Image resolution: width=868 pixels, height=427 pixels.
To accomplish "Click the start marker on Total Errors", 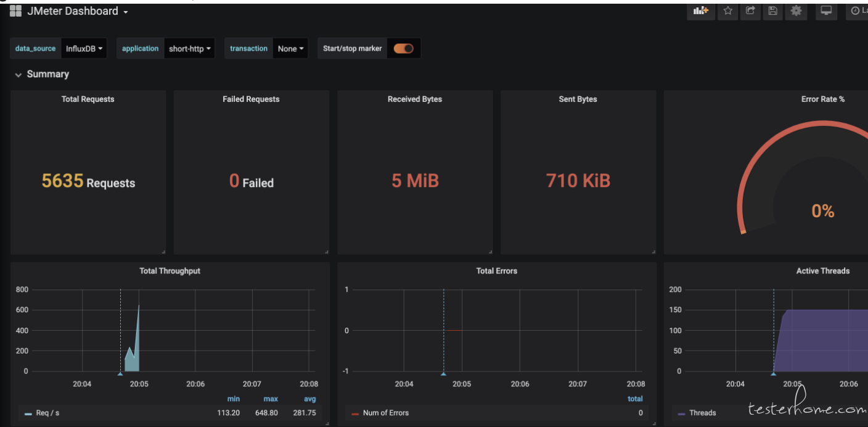I will 443,373.
